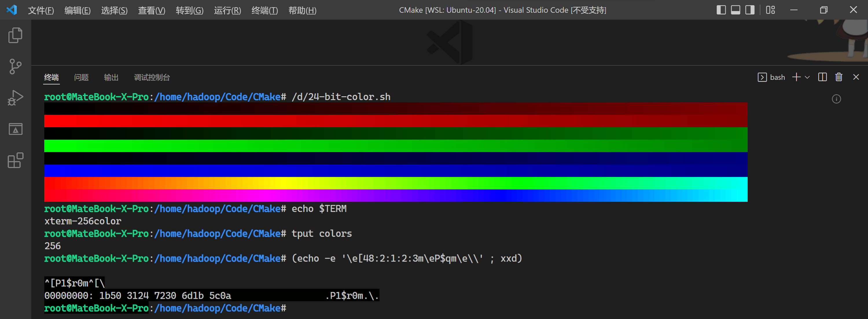Open the 运行(R) menu
The width and height of the screenshot is (868, 319).
[227, 10]
